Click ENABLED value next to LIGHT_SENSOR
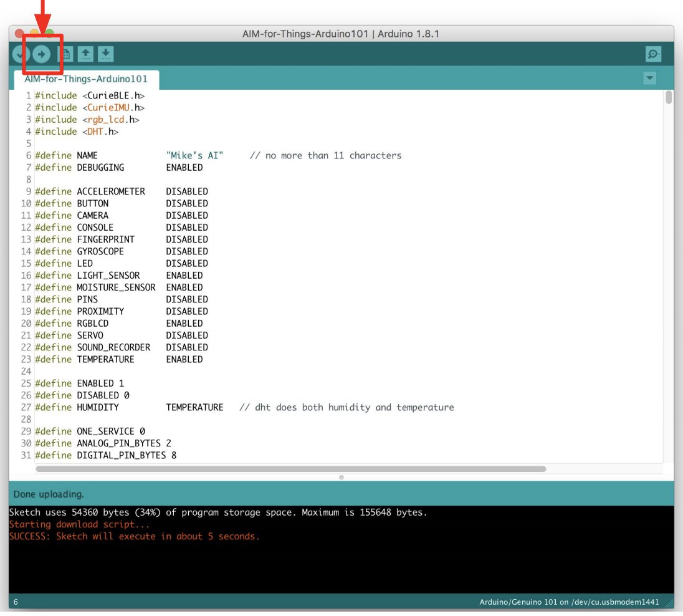 (184, 276)
